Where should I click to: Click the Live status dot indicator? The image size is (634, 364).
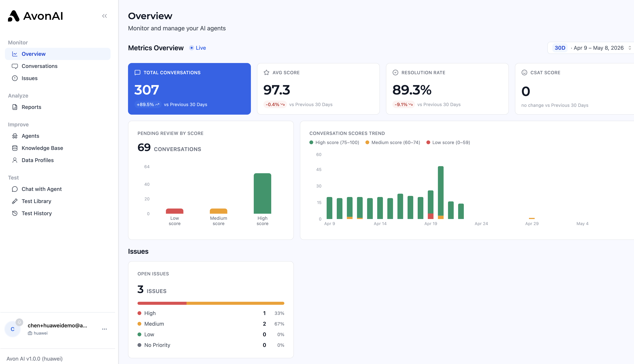point(191,48)
